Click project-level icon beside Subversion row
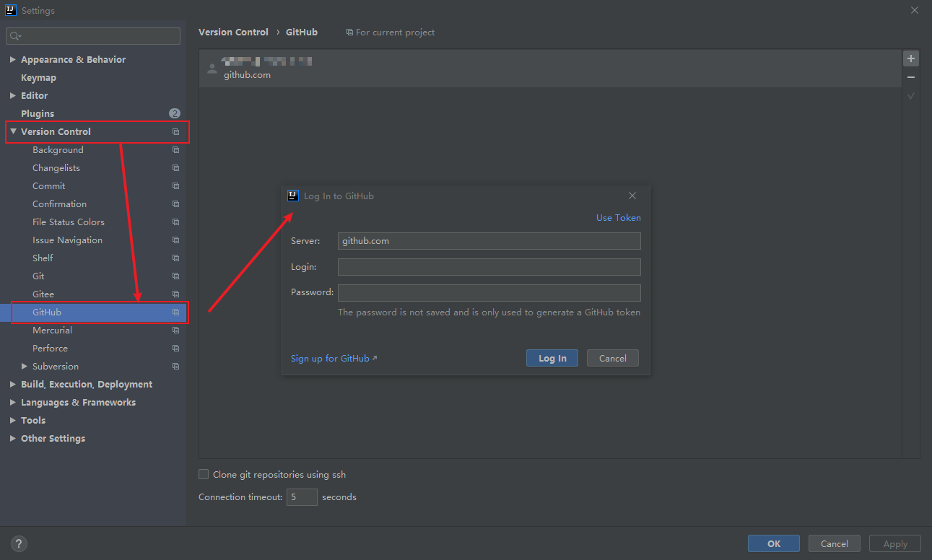 point(175,367)
